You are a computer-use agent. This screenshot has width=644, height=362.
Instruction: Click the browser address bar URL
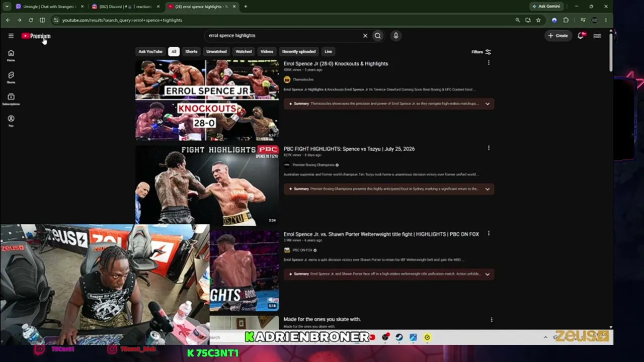tap(122, 20)
